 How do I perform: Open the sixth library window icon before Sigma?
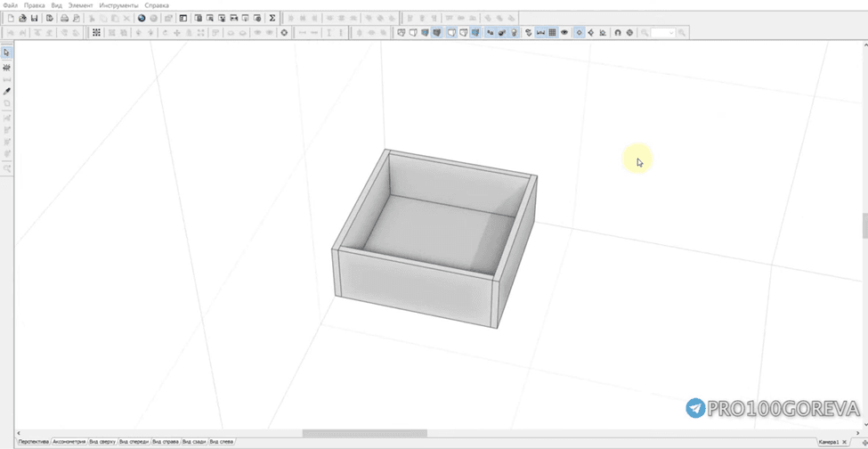point(257,18)
